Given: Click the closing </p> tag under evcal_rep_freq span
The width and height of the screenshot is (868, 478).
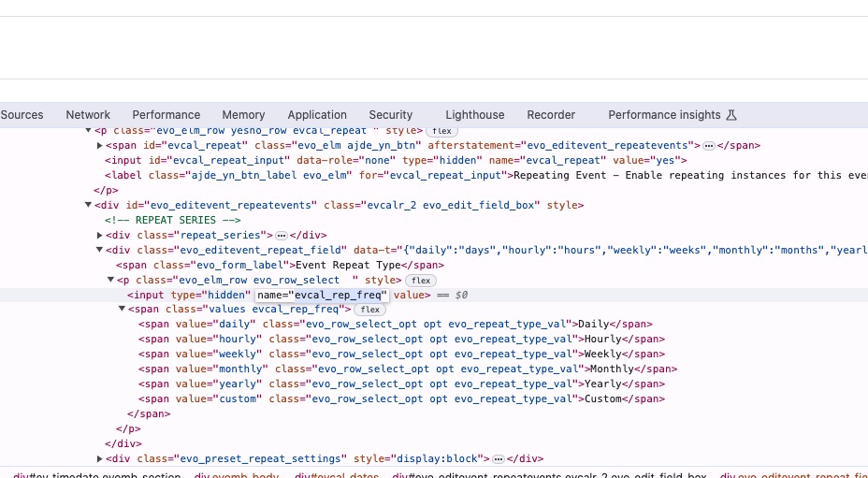Looking at the screenshot, I should tap(128, 428).
